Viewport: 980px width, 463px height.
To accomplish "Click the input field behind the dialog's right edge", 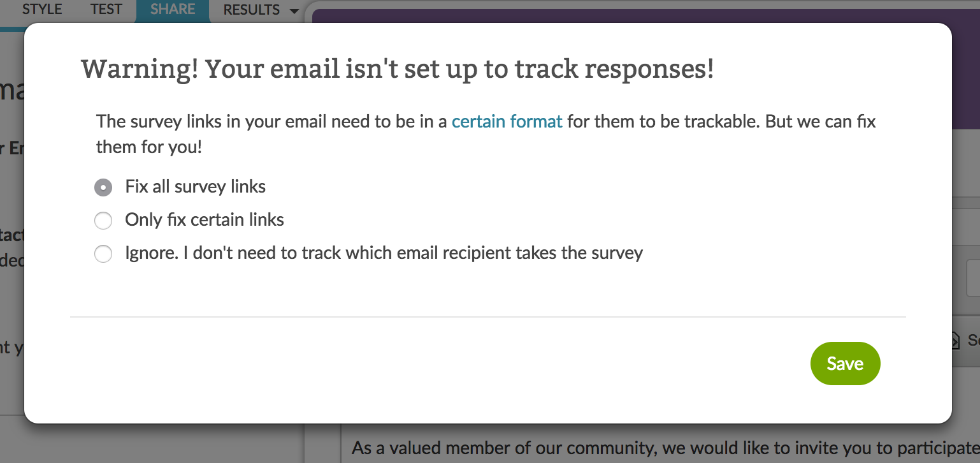I will 973,276.
